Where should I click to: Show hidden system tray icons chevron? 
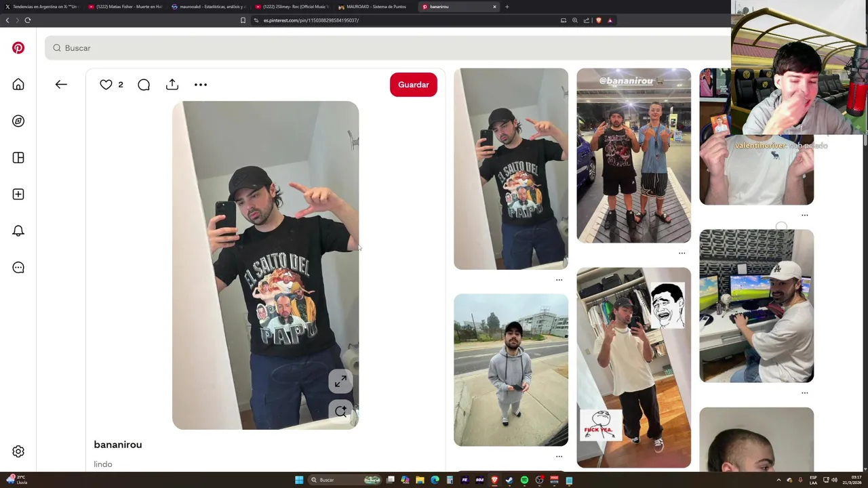tap(778, 480)
